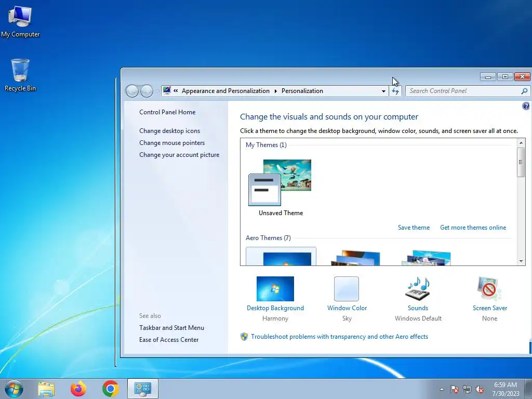Click the taskbar clock and date
532x399 pixels.
pos(506,389)
